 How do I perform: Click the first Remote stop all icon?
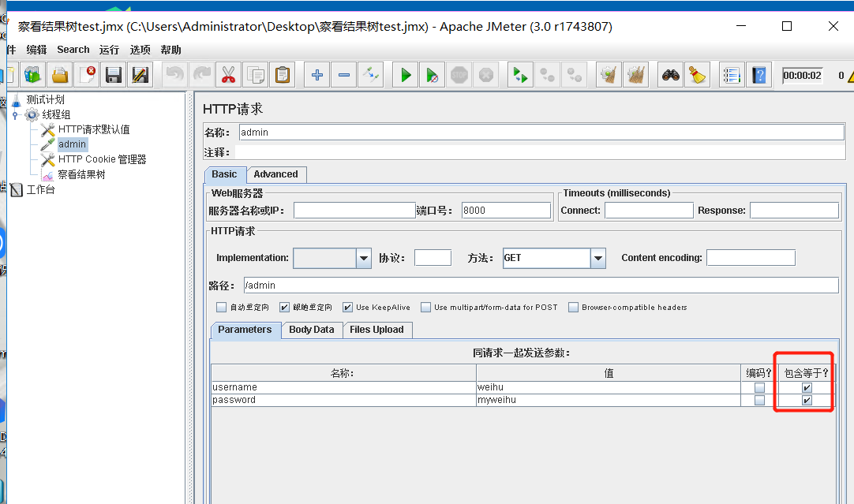548,75
